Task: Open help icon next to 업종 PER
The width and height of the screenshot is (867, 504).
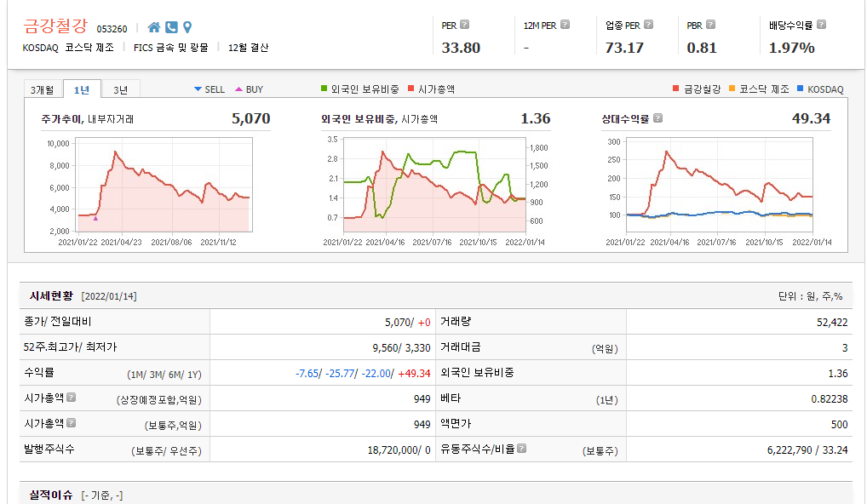Action: (649, 25)
